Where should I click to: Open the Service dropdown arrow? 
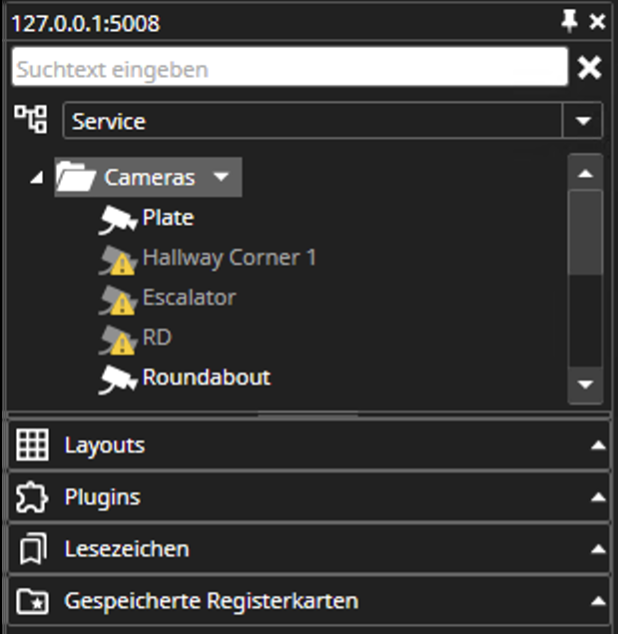(583, 121)
